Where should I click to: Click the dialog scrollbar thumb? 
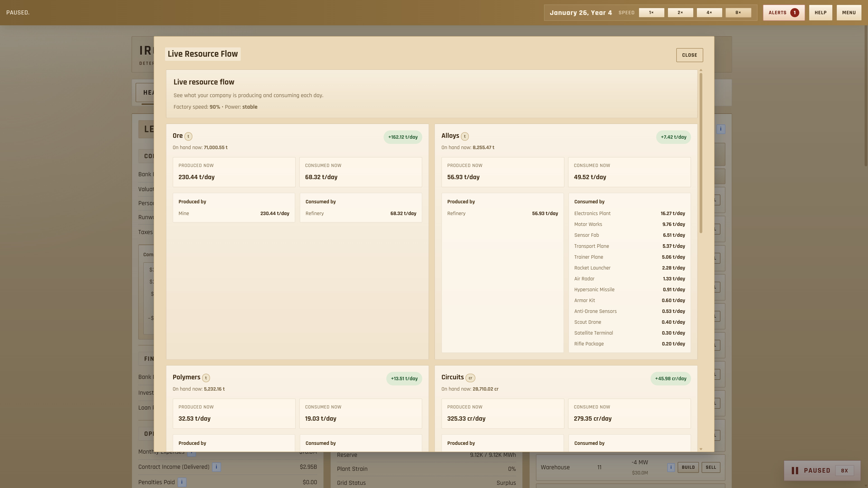coord(701,152)
